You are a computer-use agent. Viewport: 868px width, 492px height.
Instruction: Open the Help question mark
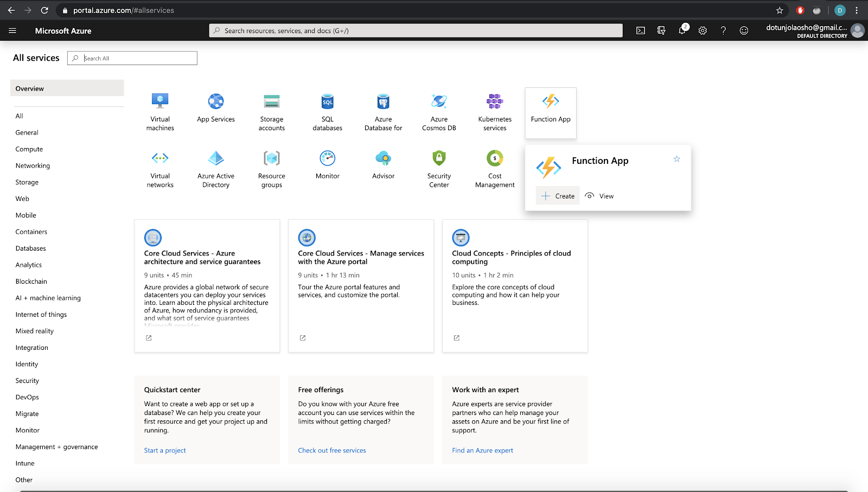(x=723, y=31)
